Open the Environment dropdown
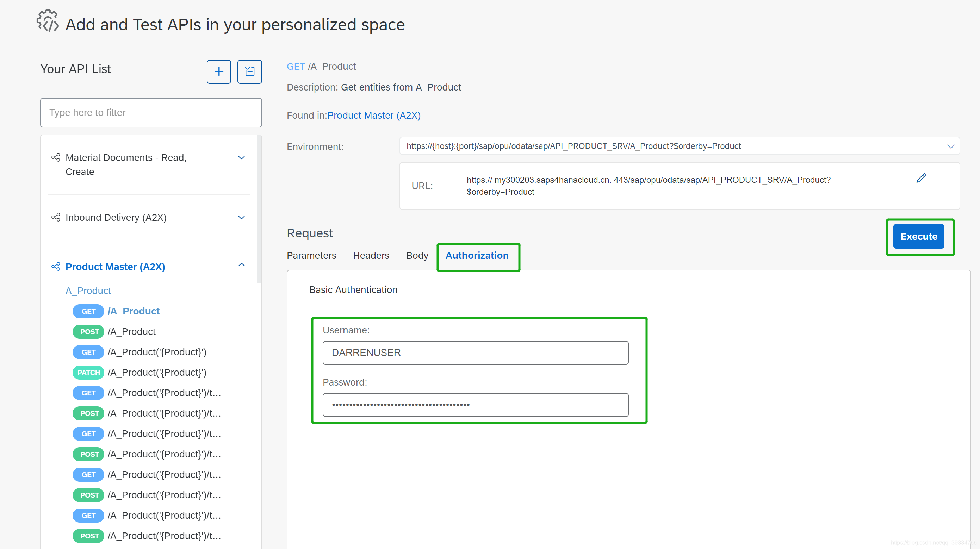Screen dimensions: 980x549 (x=950, y=146)
